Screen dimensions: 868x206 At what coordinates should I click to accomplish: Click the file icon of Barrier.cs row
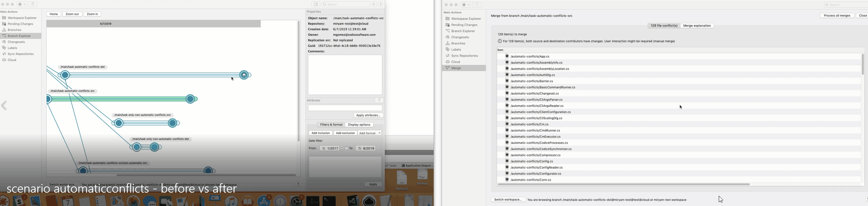click(507, 81)
